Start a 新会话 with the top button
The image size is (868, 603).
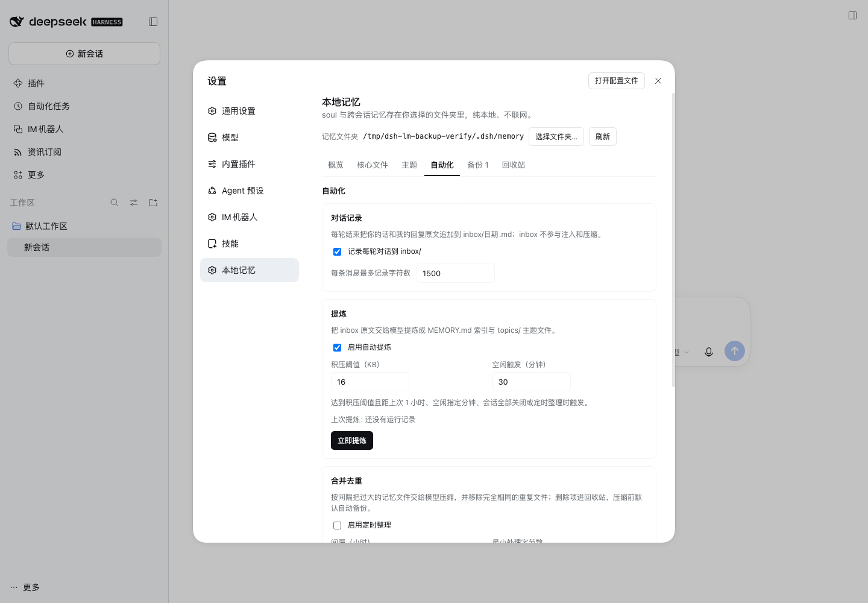coord(84,54)
